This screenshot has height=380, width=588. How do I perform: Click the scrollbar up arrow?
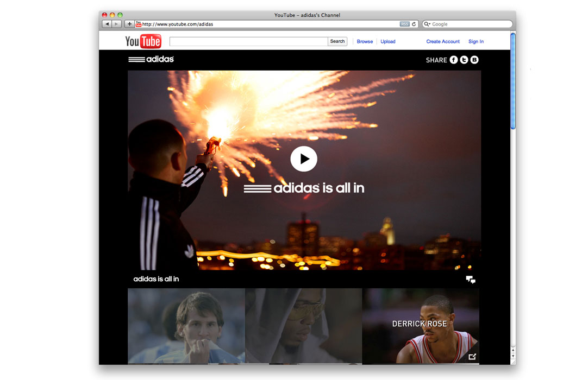point(513,350)
